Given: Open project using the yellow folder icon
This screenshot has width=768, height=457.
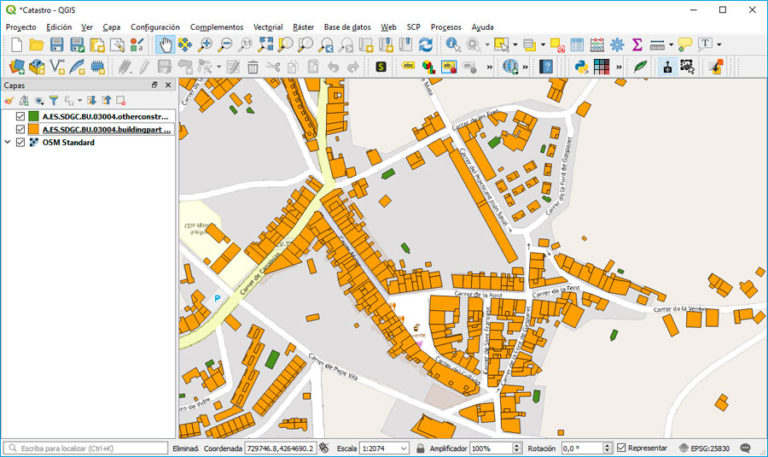Looking at the screenshot, I should tap(36, 45).
